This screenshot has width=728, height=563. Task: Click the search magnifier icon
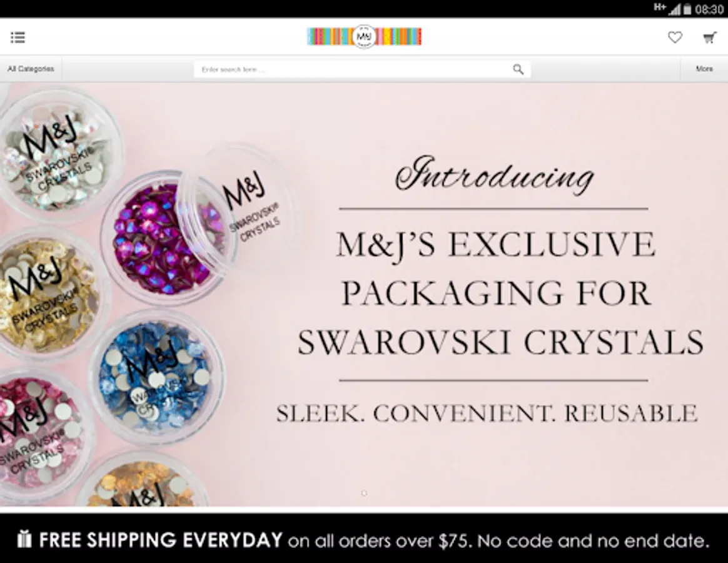[x=518, y=69]
